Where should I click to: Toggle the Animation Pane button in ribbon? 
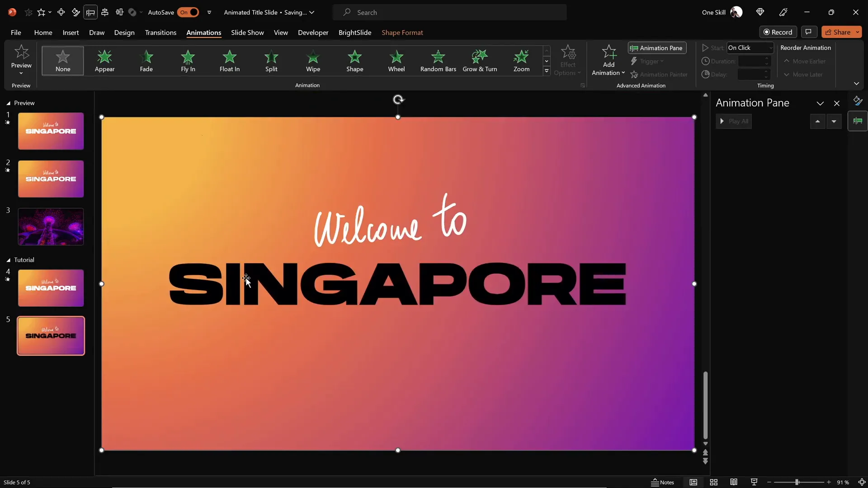(x=657, y=48)
